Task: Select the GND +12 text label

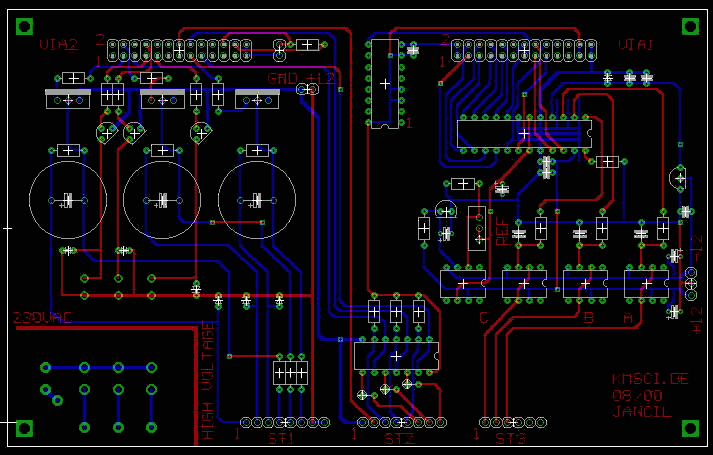Action: point(301,78)
